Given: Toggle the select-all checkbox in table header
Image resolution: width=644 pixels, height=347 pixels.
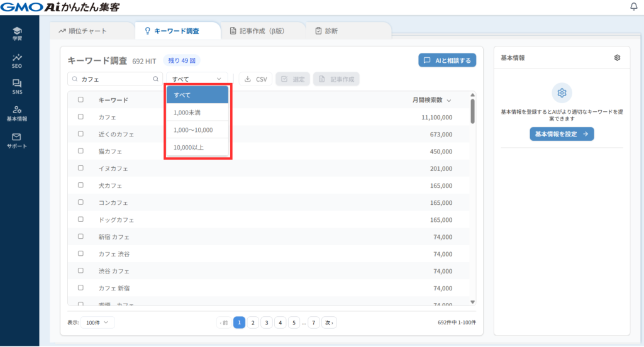Looking at the screenshot, I should pyautogui.click(x=80, y=100).
